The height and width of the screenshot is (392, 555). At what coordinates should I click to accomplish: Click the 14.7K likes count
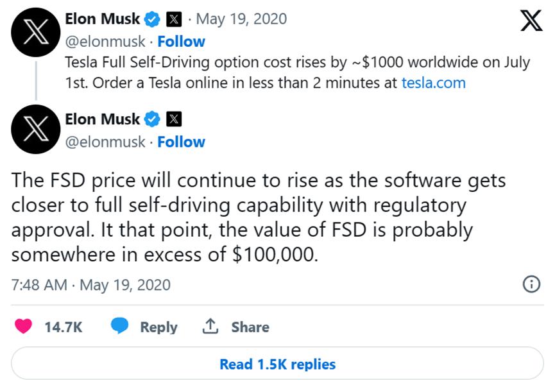(x=63, y=327)
